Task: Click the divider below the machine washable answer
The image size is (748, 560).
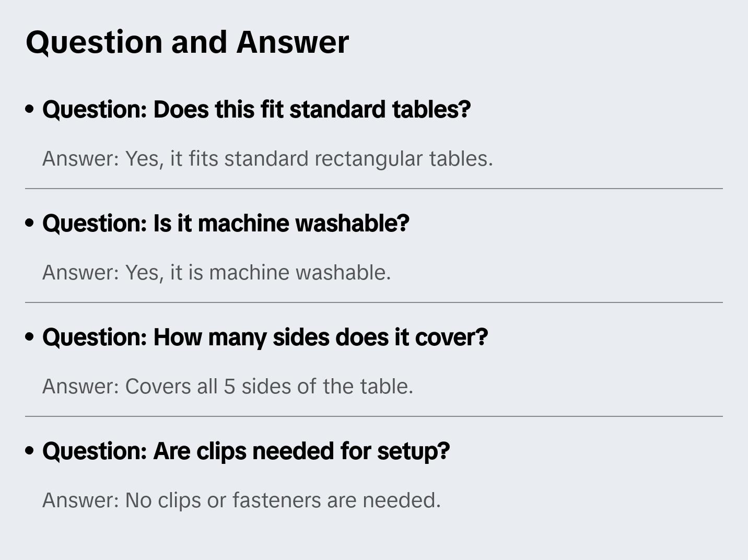Action: click(x=374, y=302)
